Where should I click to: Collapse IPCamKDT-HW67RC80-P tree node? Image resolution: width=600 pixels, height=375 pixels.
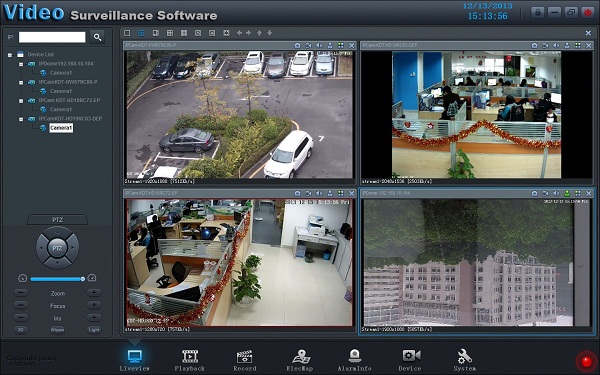[x=21, y=82]
